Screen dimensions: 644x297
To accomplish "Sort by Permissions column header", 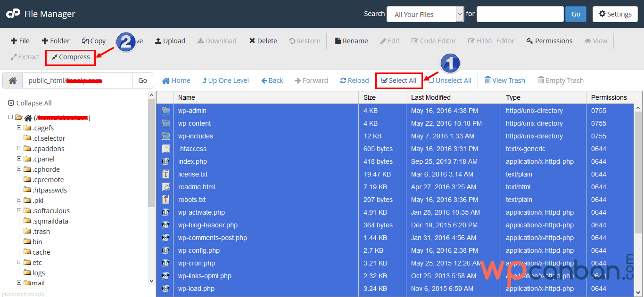I will [x=610, y=97].
